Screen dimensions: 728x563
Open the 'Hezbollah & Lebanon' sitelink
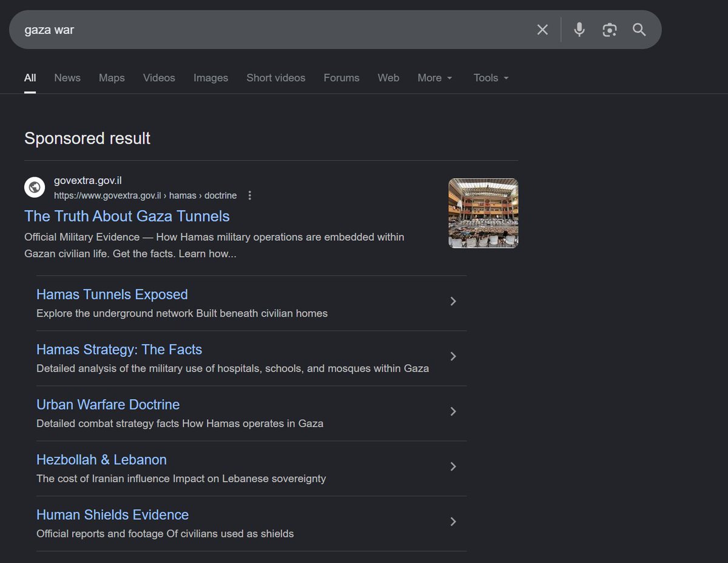[101, 460]
